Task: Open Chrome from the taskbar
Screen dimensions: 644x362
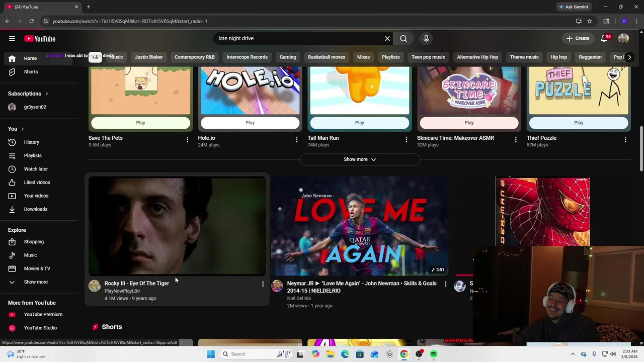Action: 404,354
